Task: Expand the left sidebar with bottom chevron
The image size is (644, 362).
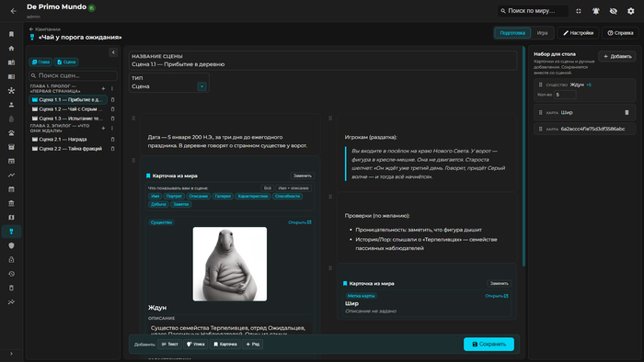Action: (11, 354)
